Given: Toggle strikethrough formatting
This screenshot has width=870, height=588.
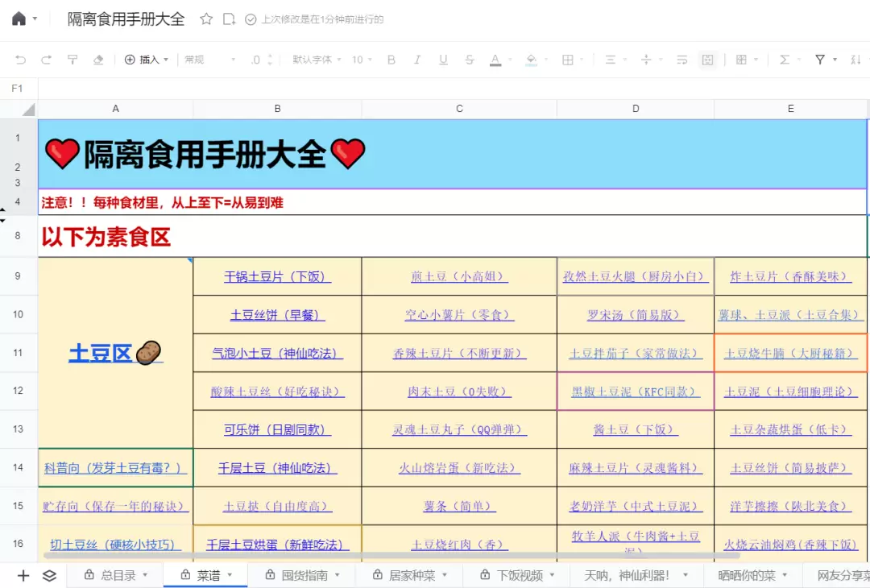Looking at the screenshot, I should (x=470, y=60).
